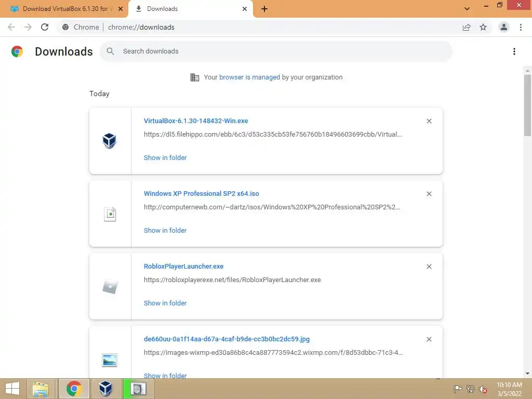Share this page via the share icon
Screen dimensions: 532x399
467,27
